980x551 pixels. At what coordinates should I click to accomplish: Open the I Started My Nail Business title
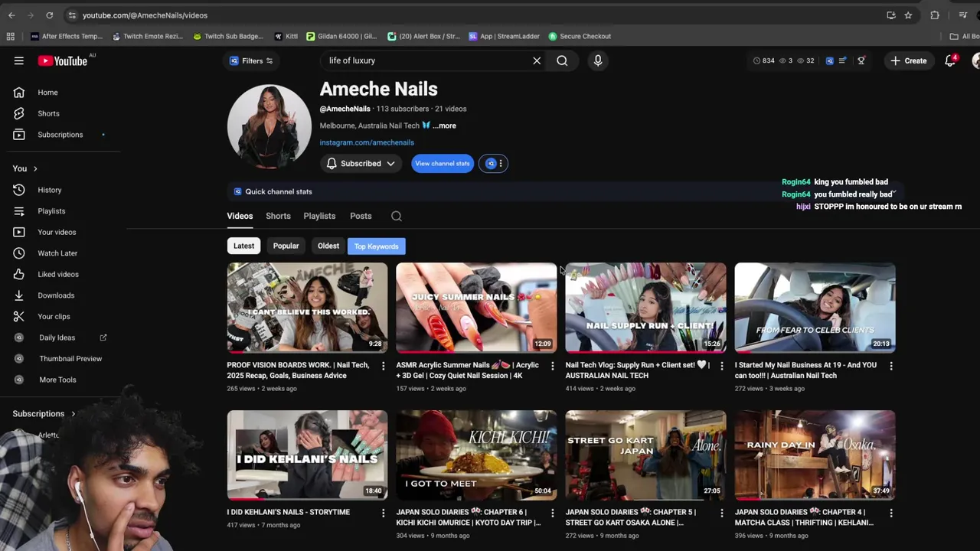[x=805, y=370]
